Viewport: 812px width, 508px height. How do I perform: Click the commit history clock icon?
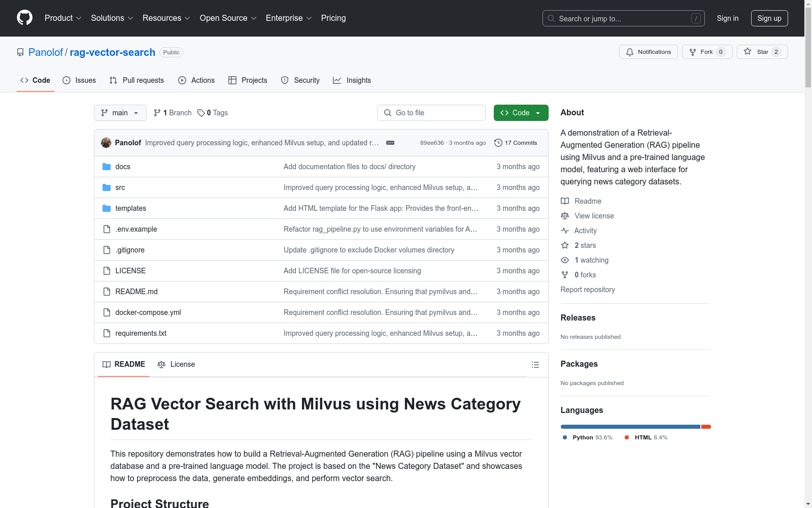click(498, 143)
